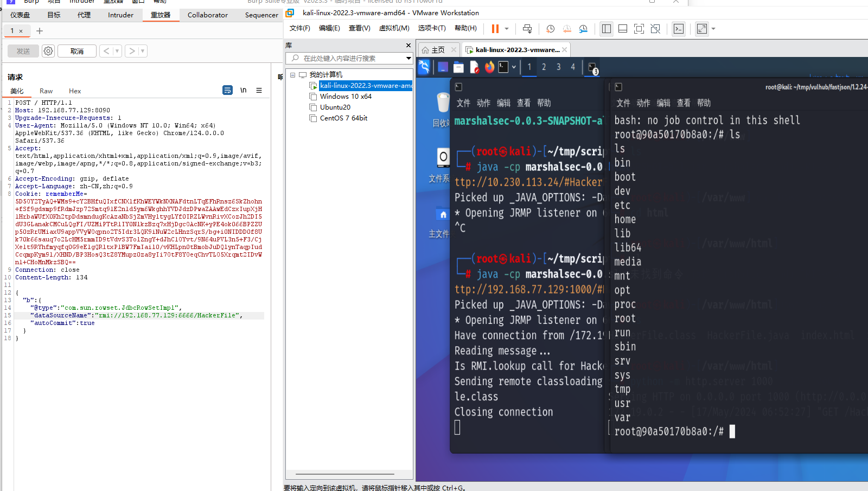Screen dimensions: 868x491
Task: Open the stretch display dropdown arrow
Action: tap(713, 29)
